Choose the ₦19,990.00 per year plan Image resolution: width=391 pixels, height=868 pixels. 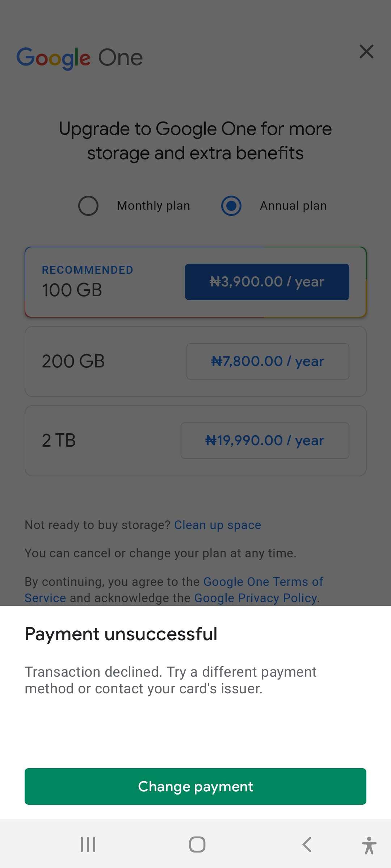click(x=265, y=441)
